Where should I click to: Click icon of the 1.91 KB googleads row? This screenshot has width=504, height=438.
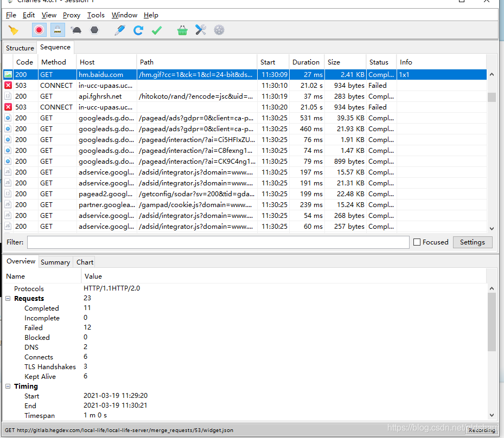[x=8, y=140]
